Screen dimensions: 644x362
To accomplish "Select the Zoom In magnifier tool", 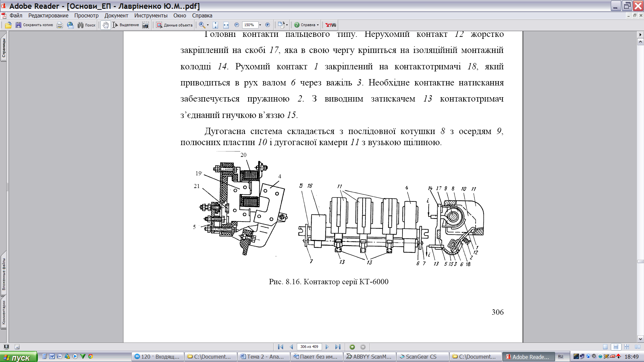I will (202, 25).
